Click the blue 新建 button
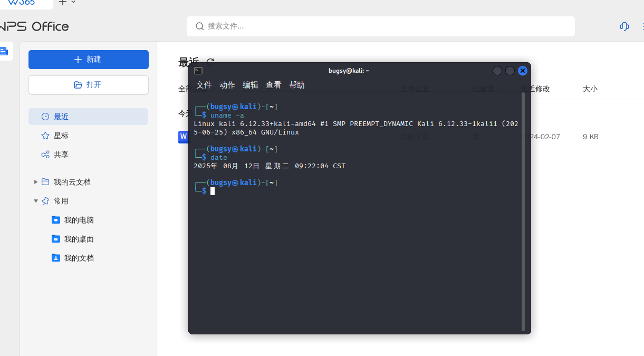Screen dimensions: 644x356 tap(89, 60)
